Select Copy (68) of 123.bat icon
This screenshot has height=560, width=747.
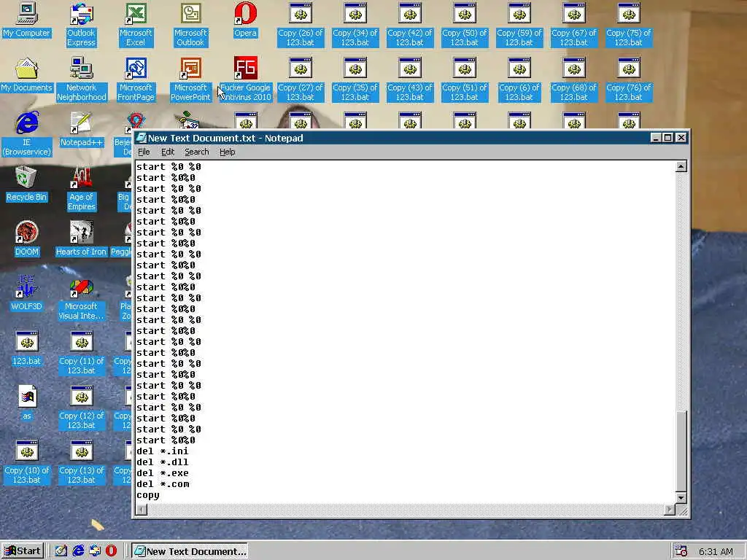point(573,79)
